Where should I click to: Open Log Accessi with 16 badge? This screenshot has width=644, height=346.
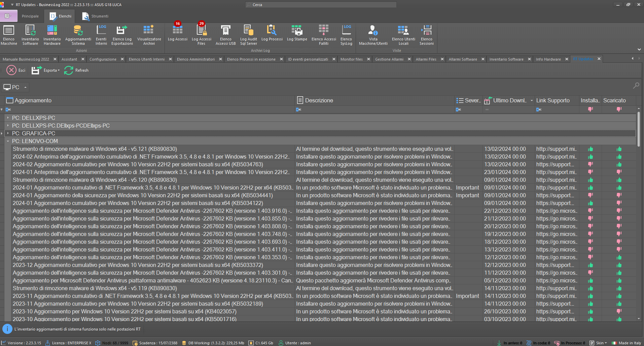(178, 33)
